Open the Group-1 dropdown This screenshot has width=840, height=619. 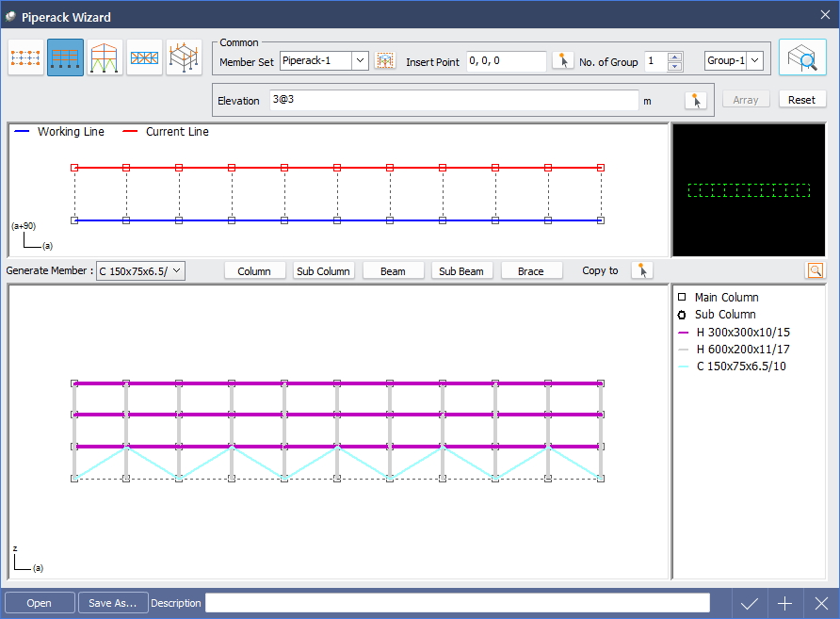click(754, 61)
